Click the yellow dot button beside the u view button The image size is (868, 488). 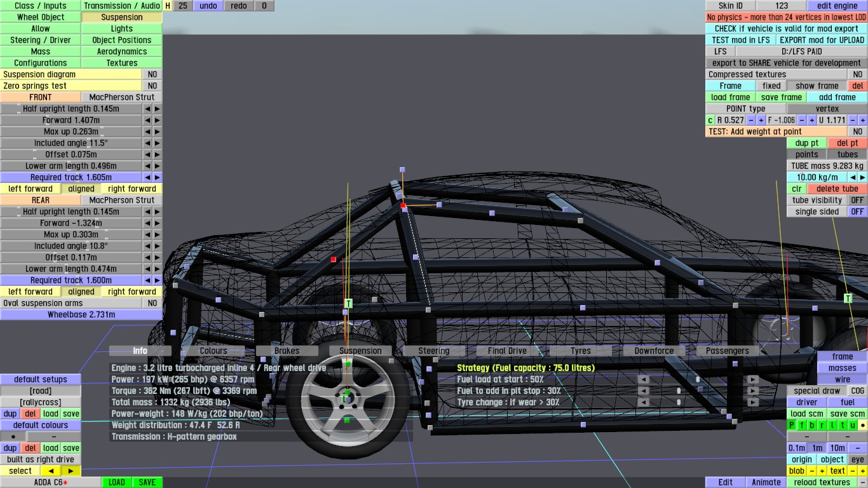coord(862,425)
